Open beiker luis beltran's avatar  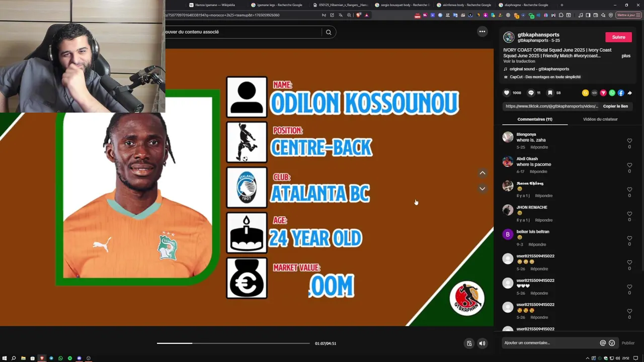(508, 234)
